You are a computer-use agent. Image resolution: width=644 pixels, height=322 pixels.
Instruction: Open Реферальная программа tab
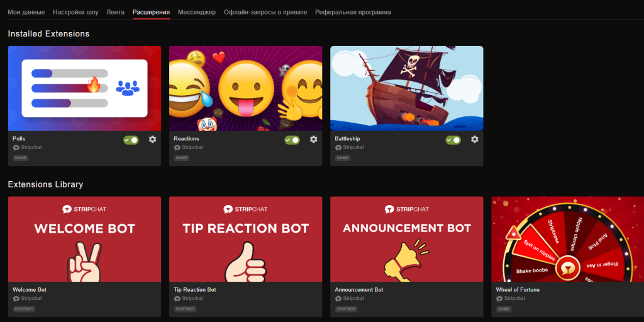pos(353,13)
